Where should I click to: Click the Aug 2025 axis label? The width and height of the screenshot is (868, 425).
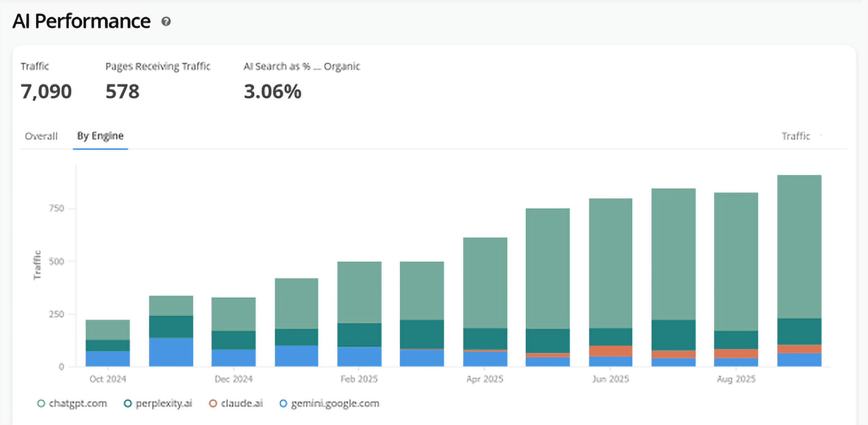(x=736, y=379)
